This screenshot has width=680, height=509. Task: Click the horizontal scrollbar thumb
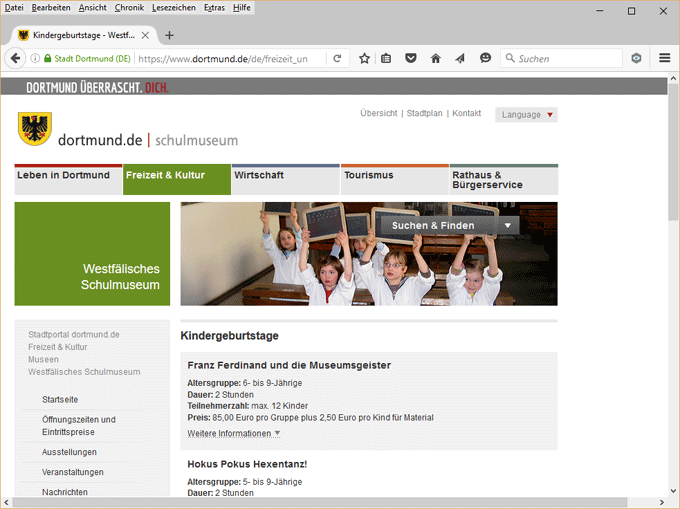tap(320, 502)
